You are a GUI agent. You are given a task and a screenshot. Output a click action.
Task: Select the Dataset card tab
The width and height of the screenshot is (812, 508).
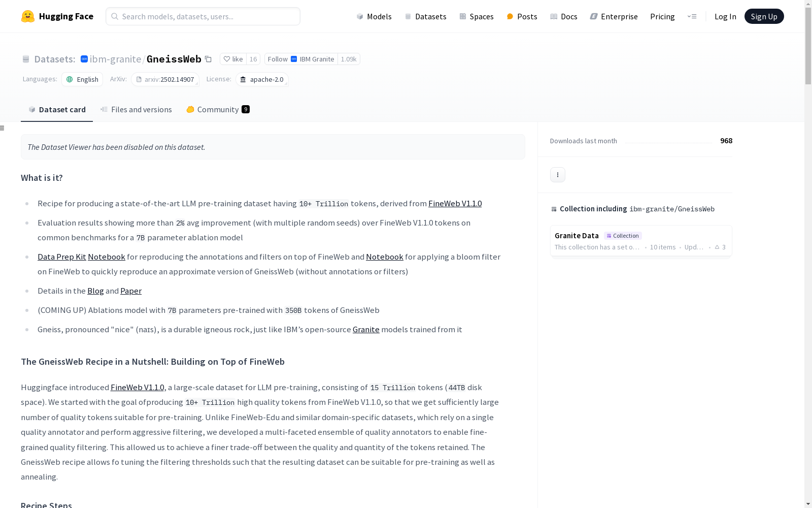(57, 110)
